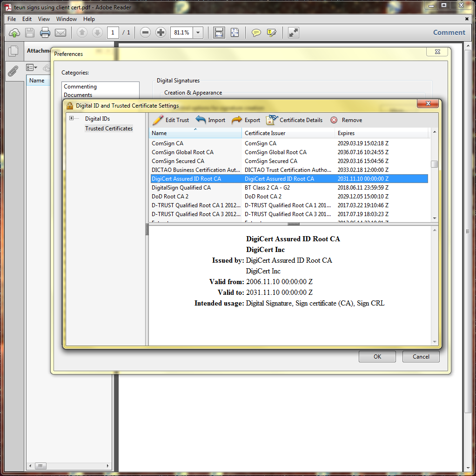The height and width of the screenshot is (476, 476).
Task: Click the zoom in plus icon
Action: (161, 33)
